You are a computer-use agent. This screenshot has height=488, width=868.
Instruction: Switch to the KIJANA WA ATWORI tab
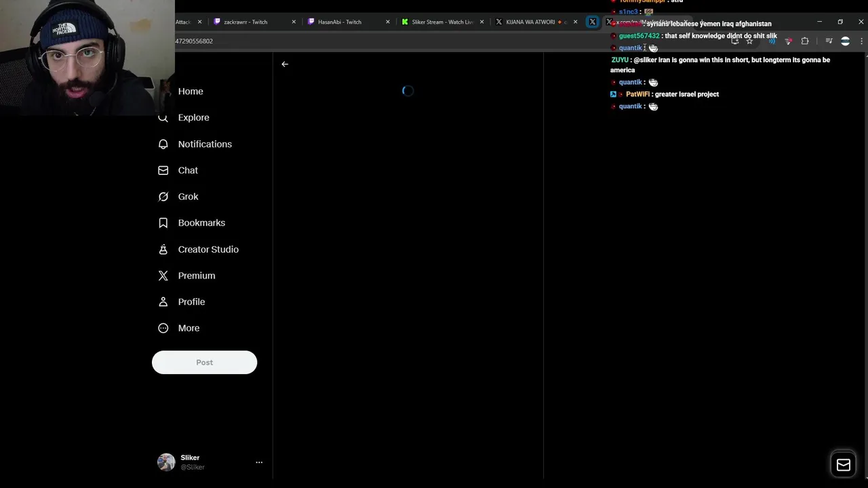[x=531, y=22]
